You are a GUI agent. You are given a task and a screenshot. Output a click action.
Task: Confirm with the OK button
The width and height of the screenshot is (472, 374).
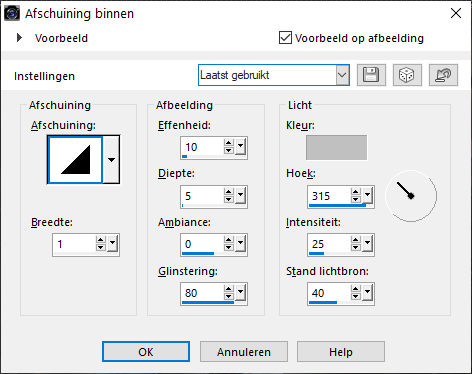146,352
